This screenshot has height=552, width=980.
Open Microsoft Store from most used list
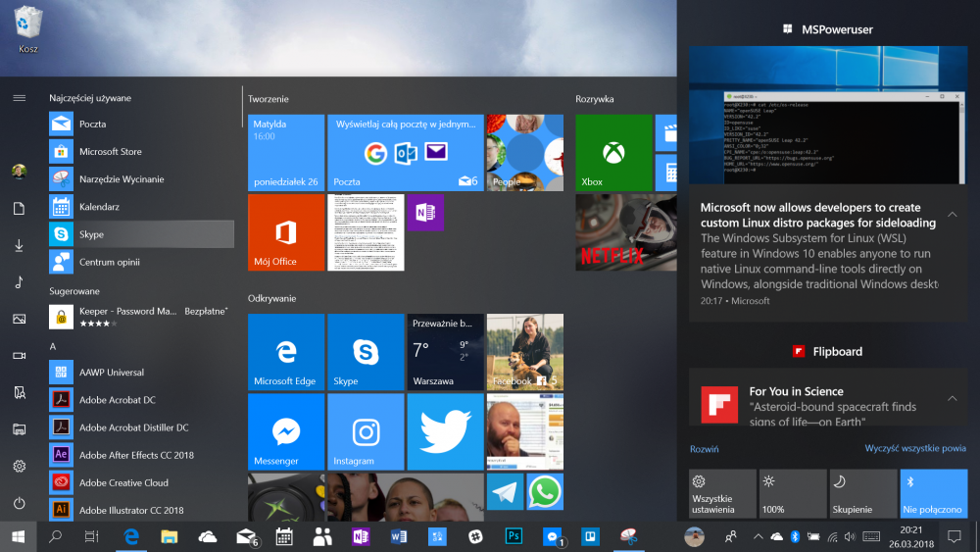[x=141, y=151]
